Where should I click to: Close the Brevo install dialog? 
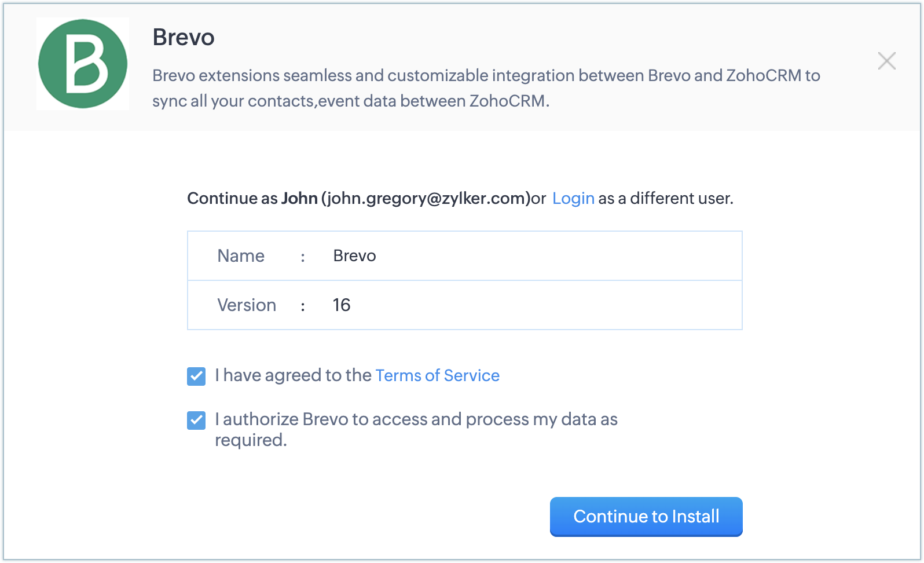point(886,61)
